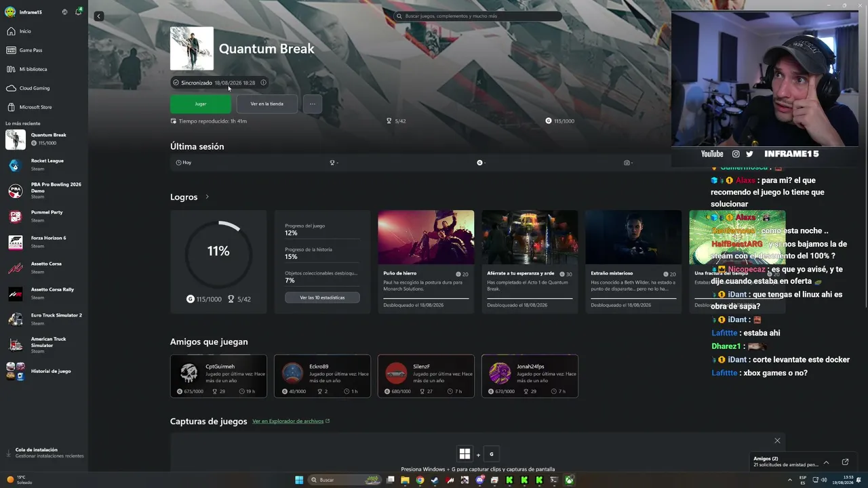Open friend card SilenzF

coord(426,376)
